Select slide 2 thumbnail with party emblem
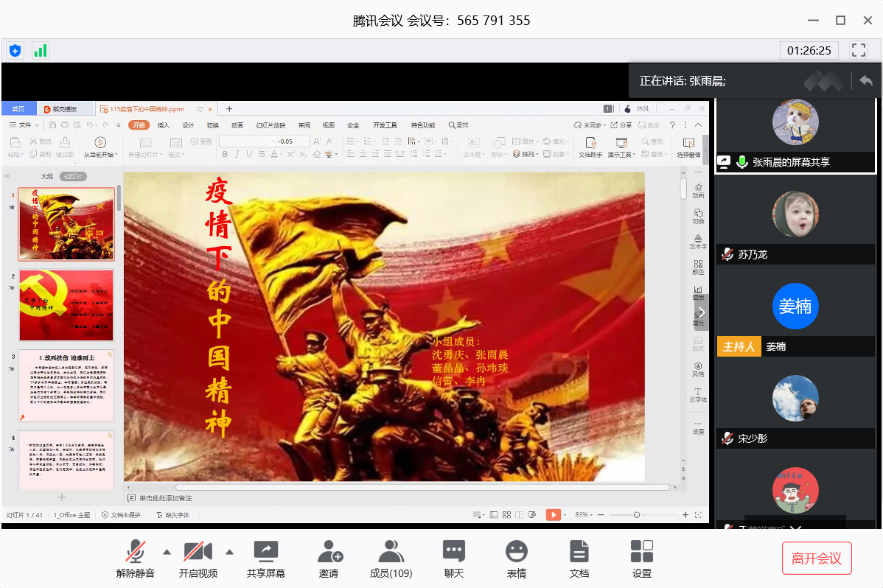The width and height of the screenshot is (883, 588). (66, 305)
